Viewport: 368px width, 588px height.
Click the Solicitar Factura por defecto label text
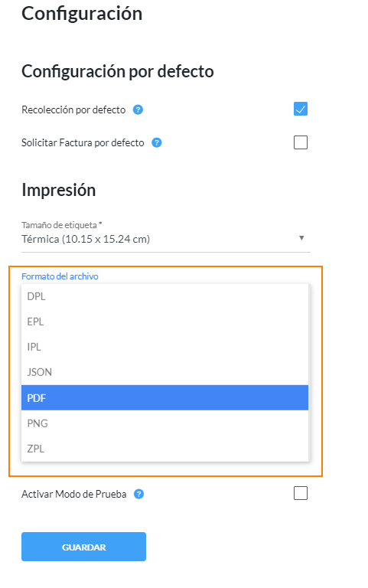point(83,143)
